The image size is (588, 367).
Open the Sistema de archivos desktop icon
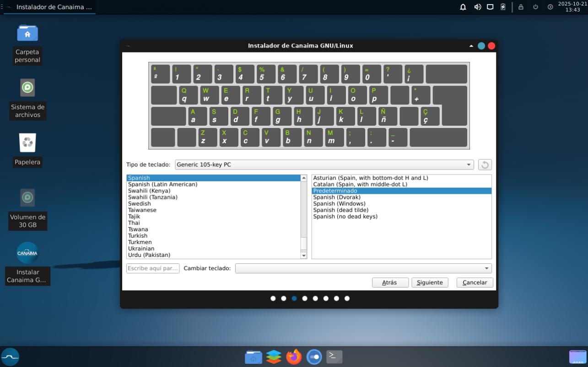tap(27, 88)
